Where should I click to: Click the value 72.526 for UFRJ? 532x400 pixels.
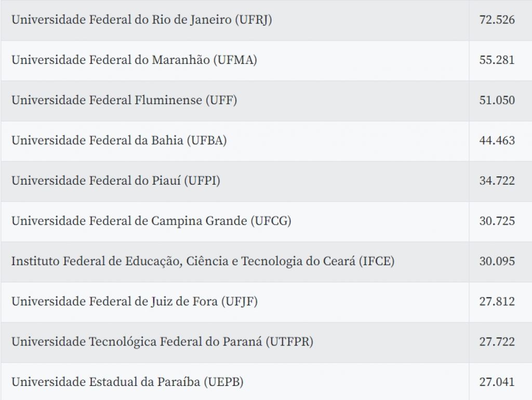(497, 20)
